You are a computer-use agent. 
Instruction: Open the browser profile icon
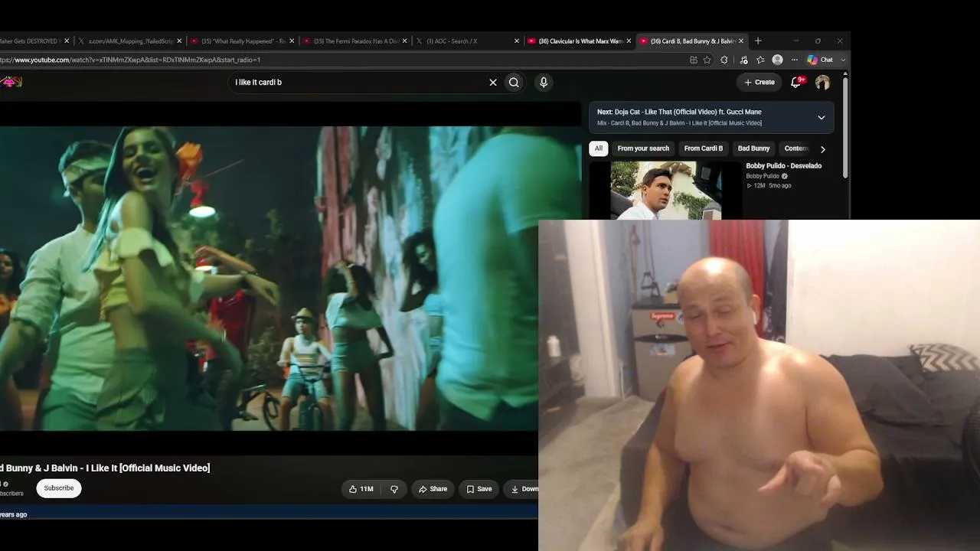click(x=777, y=60)
